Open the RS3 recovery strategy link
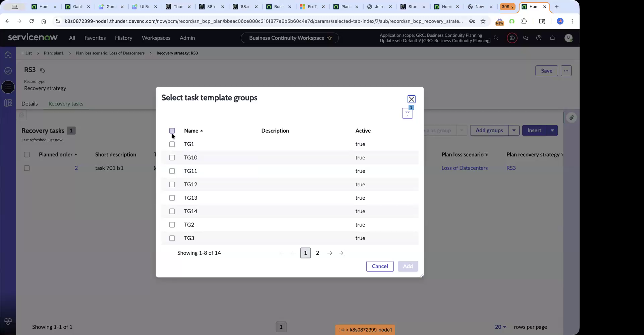The height and width of the screenshot is (335, 644). [x=511, y=168]
